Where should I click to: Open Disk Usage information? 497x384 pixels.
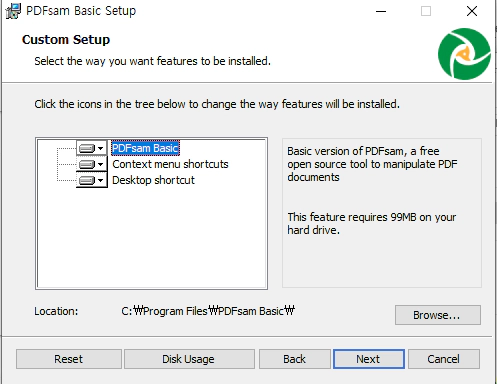(x=189, y=359)
